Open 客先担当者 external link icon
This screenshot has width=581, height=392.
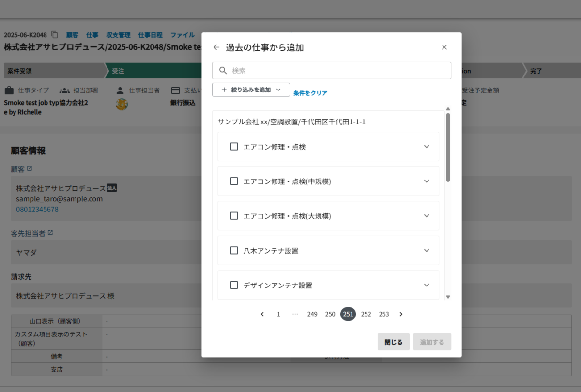point(50,233)
